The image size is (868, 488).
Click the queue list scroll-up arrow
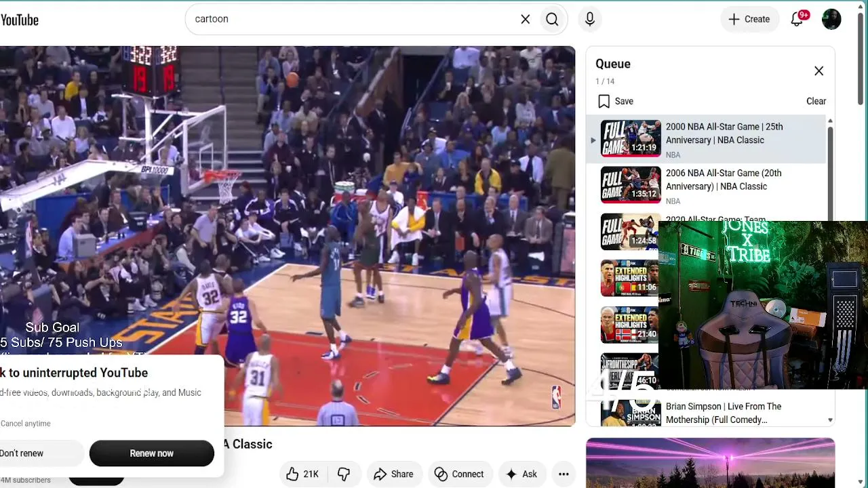tap(830, 121)
